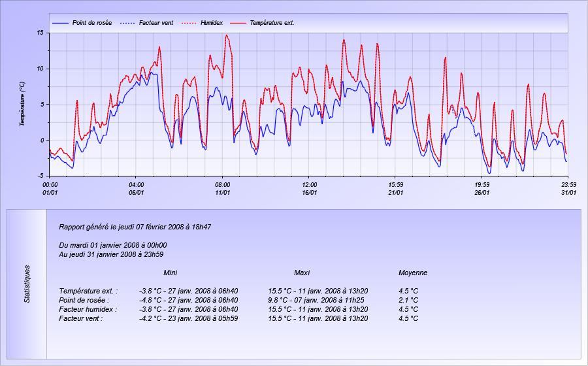
Task: Click the Moyenne column header
Action: (413, 273)
